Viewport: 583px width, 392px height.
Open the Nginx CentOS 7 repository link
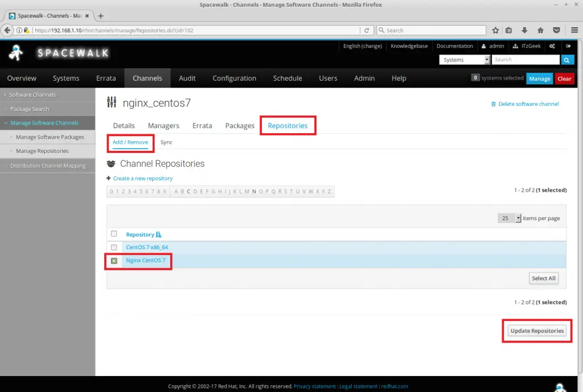tap(146, 260)
